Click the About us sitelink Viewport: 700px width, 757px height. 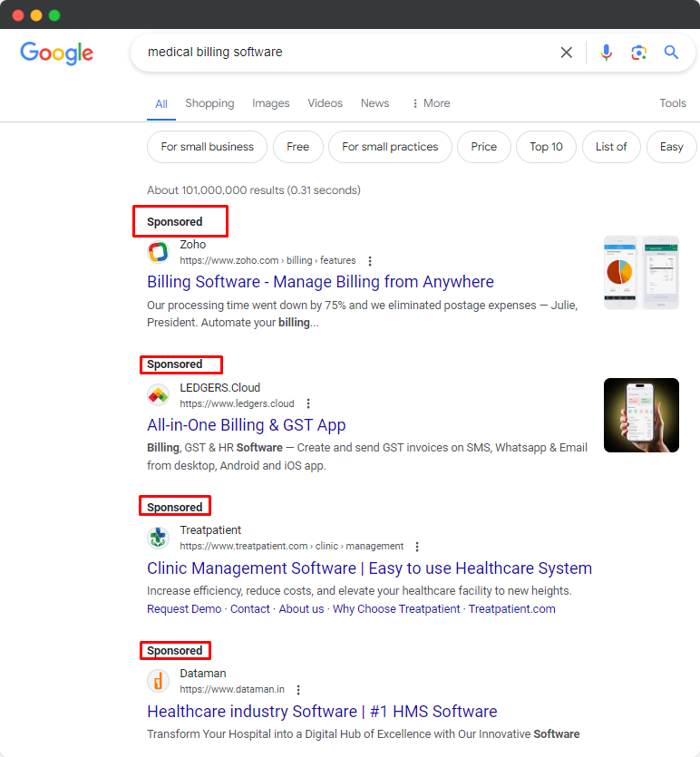click(301, 609)
